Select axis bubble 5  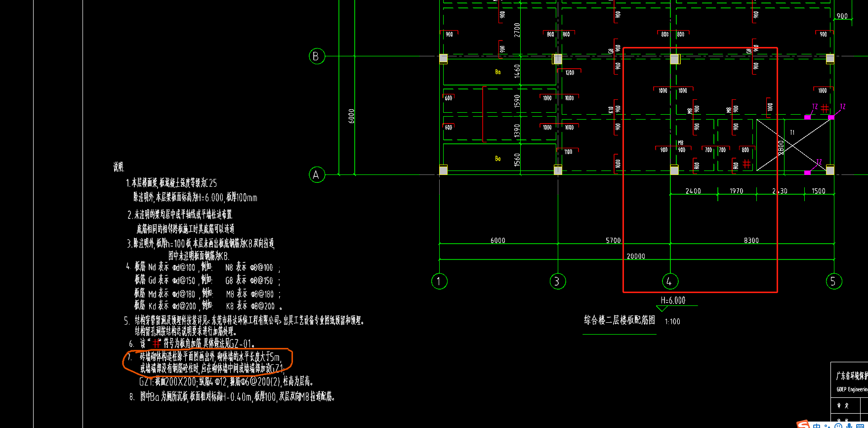pos(834,281)
